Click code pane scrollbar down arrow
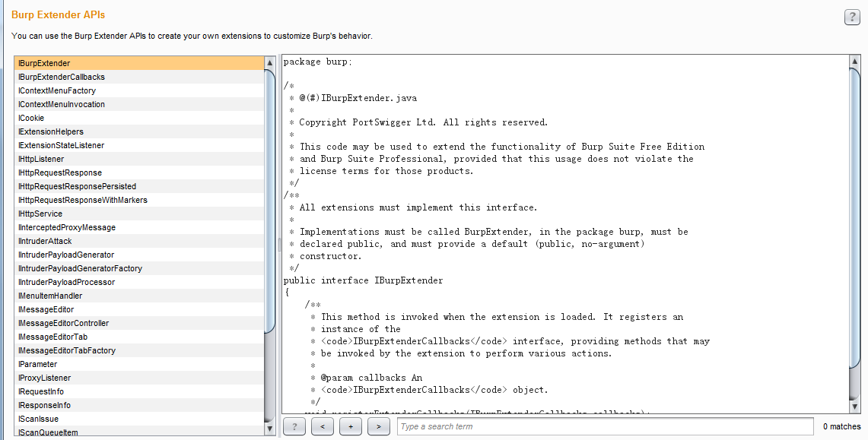Image resolution: width=868 pixels, height=440 pixels. pyautogui.click(x=854, y=407)
